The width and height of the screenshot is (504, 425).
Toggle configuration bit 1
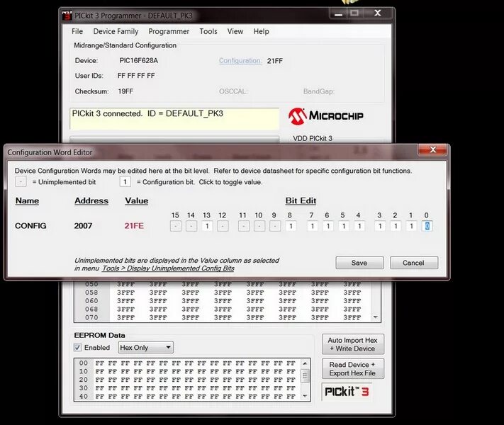[411, 226]
